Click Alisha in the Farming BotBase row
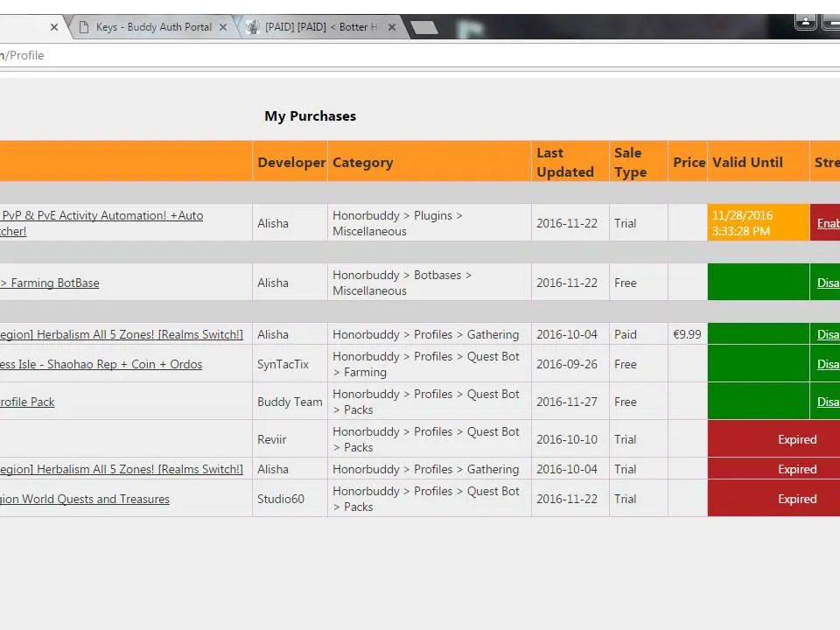The image size is (840, 630). pos(273,283)
